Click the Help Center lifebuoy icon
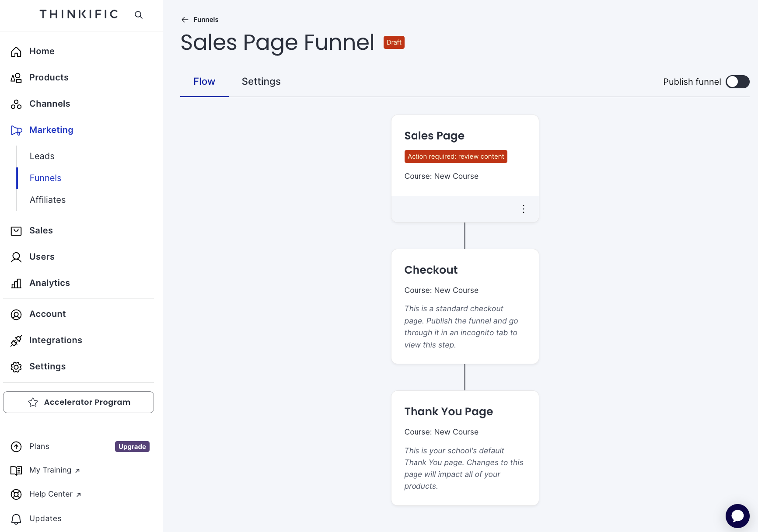758x532 pixels. 16,494
